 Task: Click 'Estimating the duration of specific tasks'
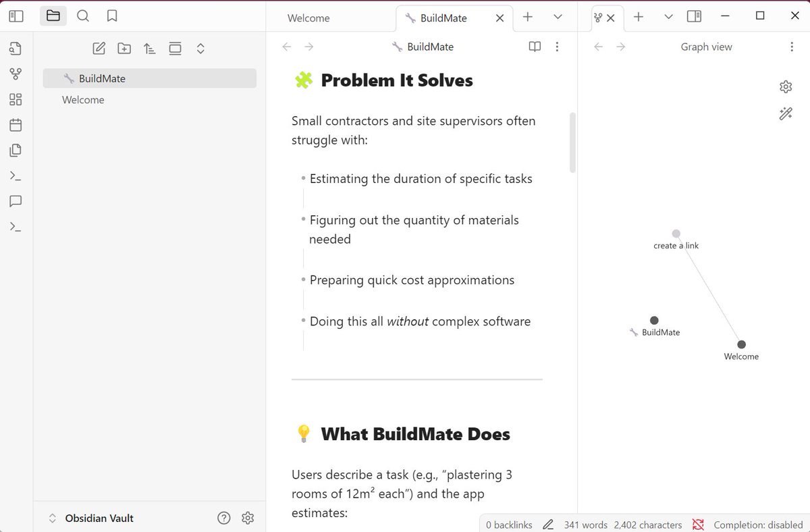click(x=421, y=179)
